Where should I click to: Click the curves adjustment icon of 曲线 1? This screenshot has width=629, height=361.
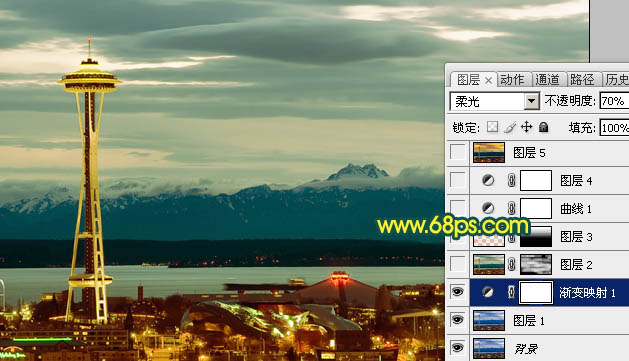click(488, 208)
